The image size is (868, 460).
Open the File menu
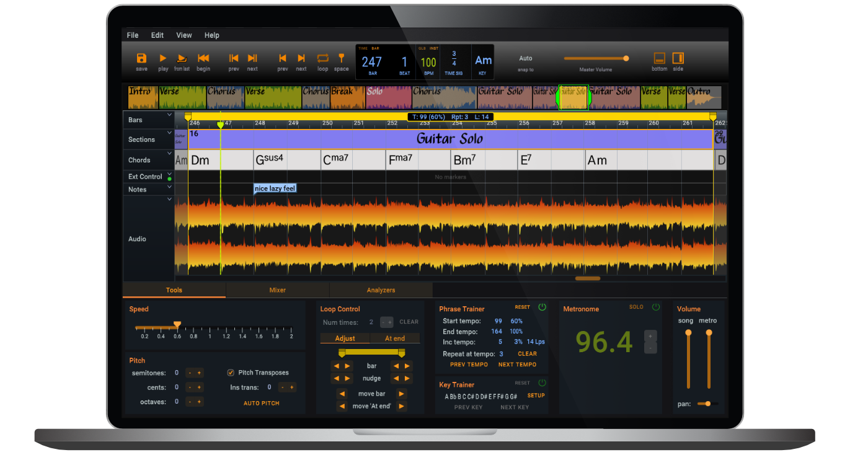point(133,35)
